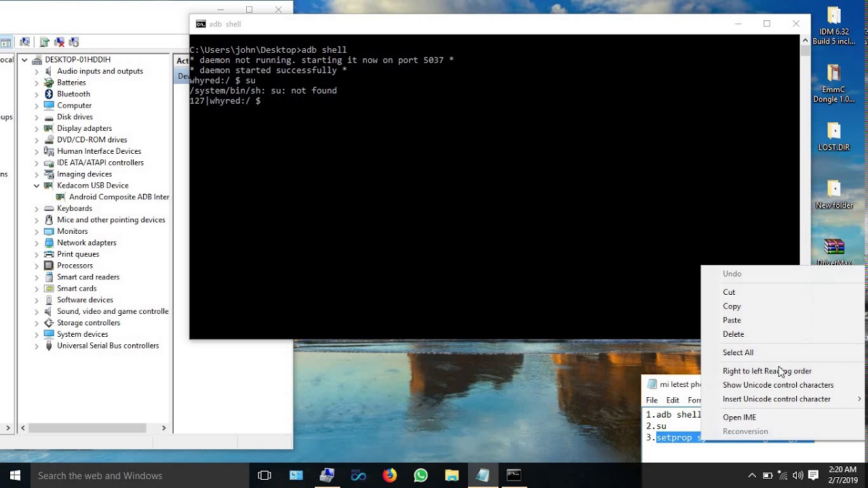Expand the Disk drives node

coord(37,117)
